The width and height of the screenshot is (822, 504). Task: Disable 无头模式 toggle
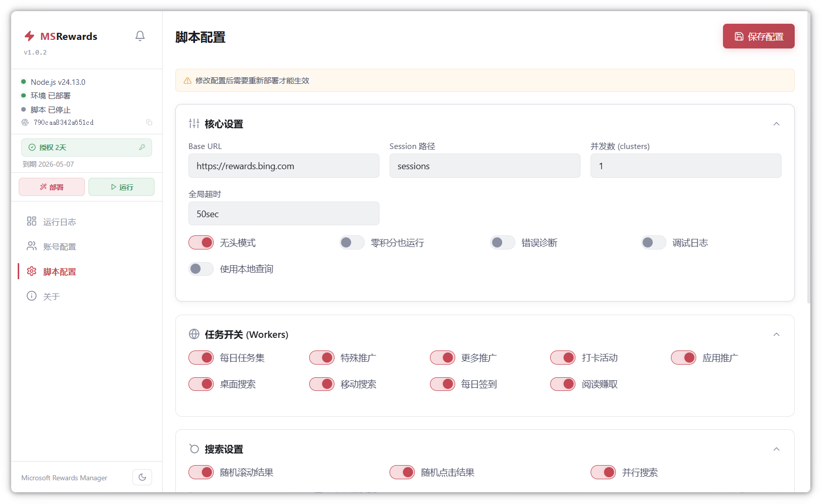coord(201,242)
